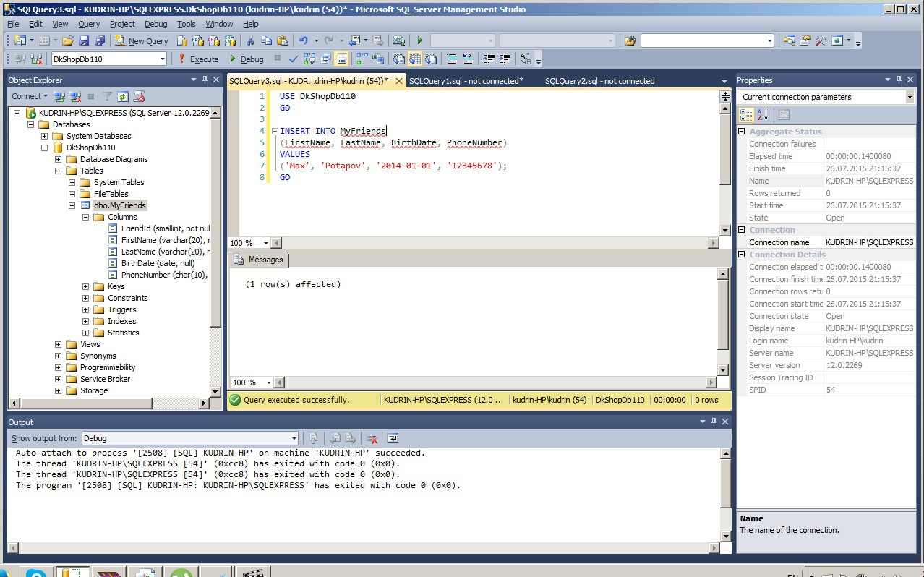Click the Change Connection icon
Screen dimensions: 924x577
[35, 59]
